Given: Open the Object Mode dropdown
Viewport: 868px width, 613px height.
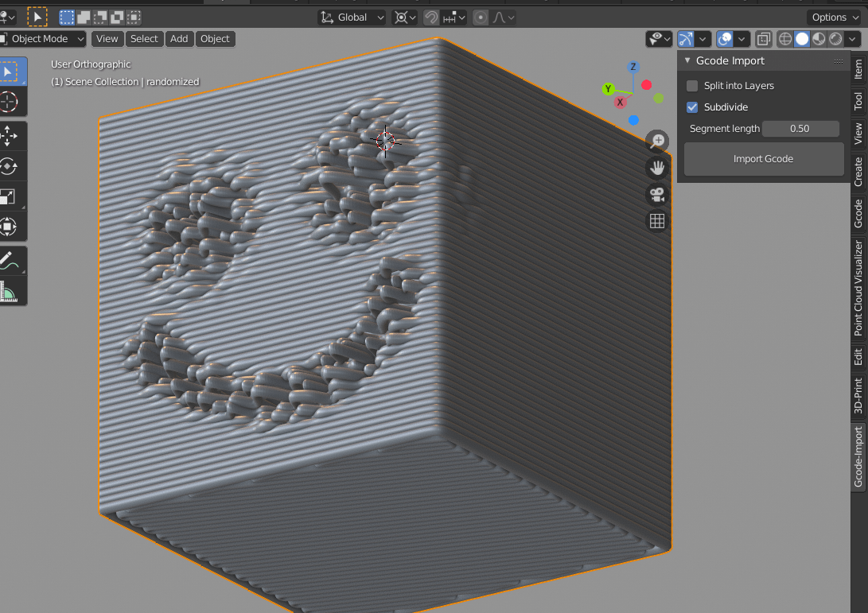Looking at the screenshot, I should point(44,38).
